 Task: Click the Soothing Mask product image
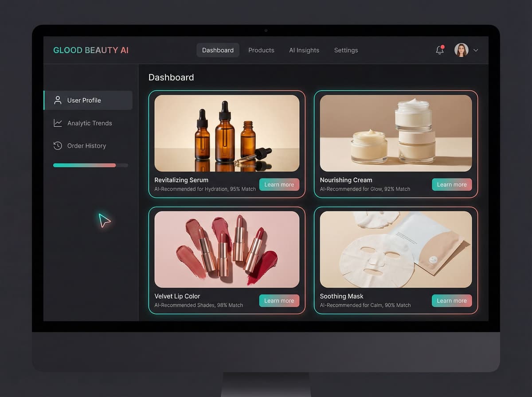(x=395, y=249)
